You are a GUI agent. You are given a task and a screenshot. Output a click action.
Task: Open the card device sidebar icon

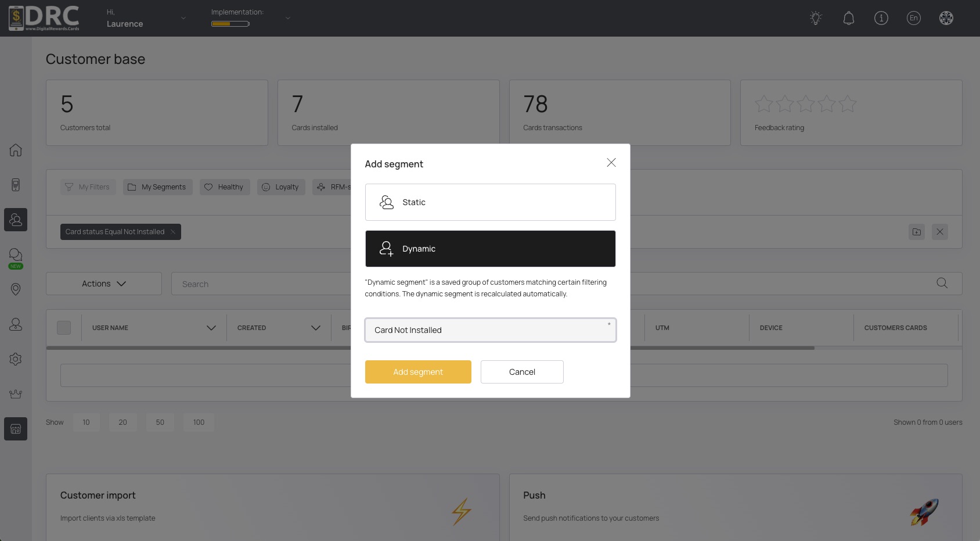16,185
